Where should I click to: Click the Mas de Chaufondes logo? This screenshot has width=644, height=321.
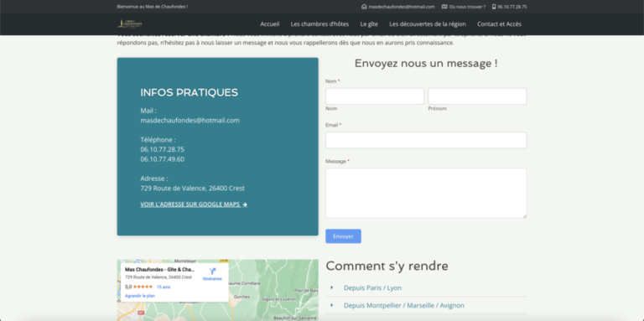tap(130, 23)
